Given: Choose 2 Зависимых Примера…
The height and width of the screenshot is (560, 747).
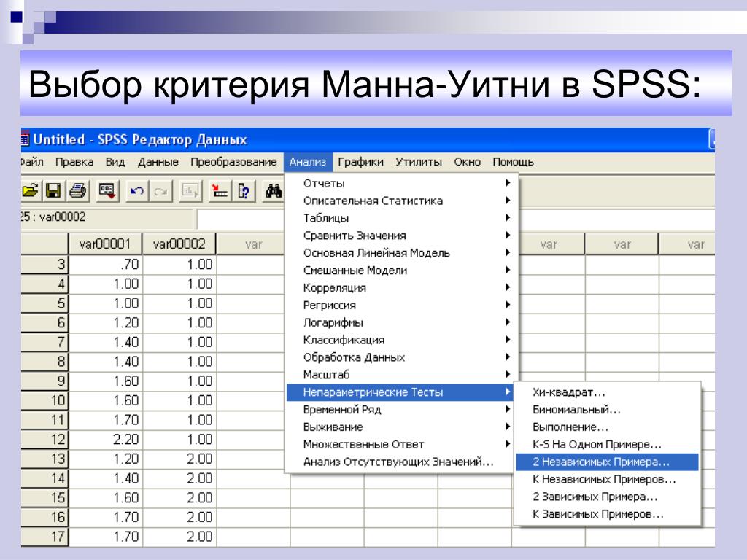Looking at the screenshot, I should (x=608, y=497).
